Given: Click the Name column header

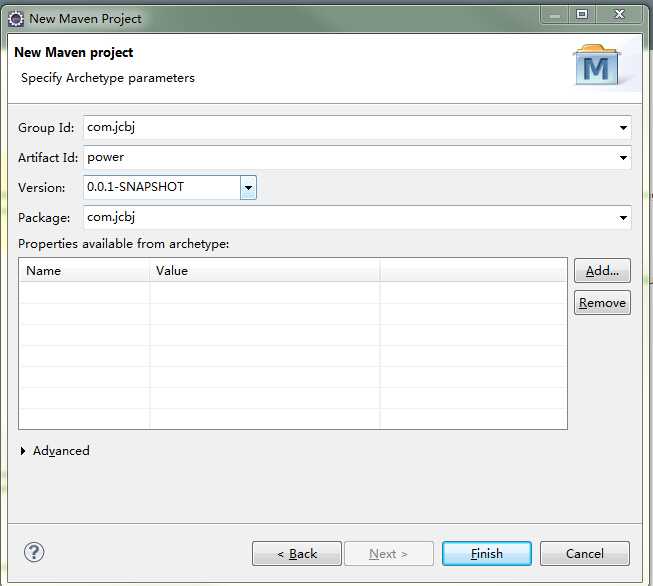Looking at the screenshot, I should (85, 271).
